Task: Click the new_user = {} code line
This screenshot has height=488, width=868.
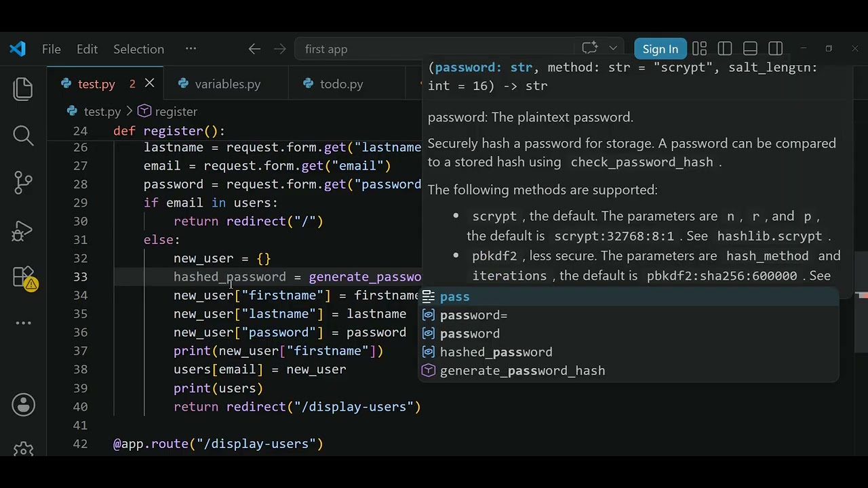Action: click(x=222, y=258)
